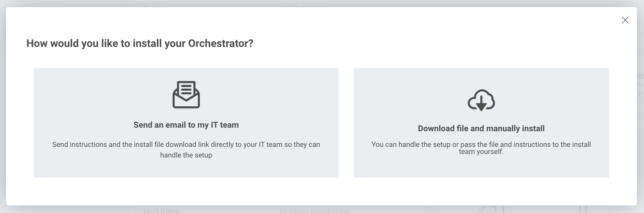Close the Orchestrator install dialog
The image size is (644, 213).
pos(625,20)
